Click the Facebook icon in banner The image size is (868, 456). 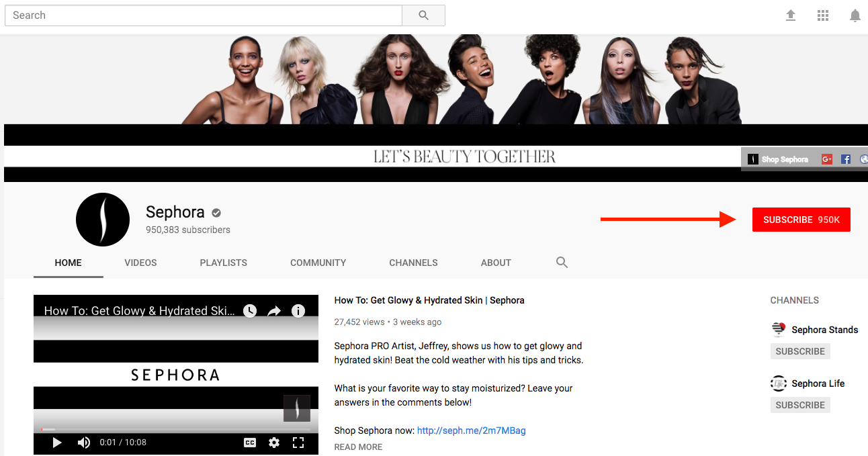[x=846, y=159]
